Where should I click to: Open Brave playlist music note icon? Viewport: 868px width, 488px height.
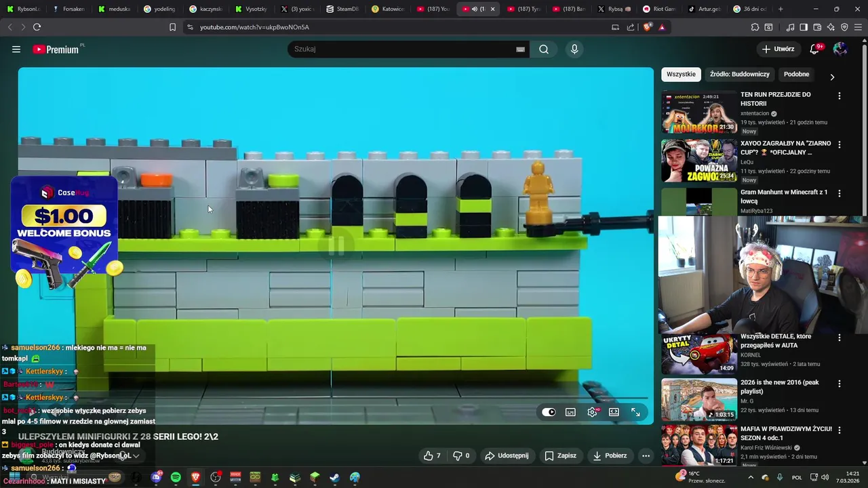point(790,27)
